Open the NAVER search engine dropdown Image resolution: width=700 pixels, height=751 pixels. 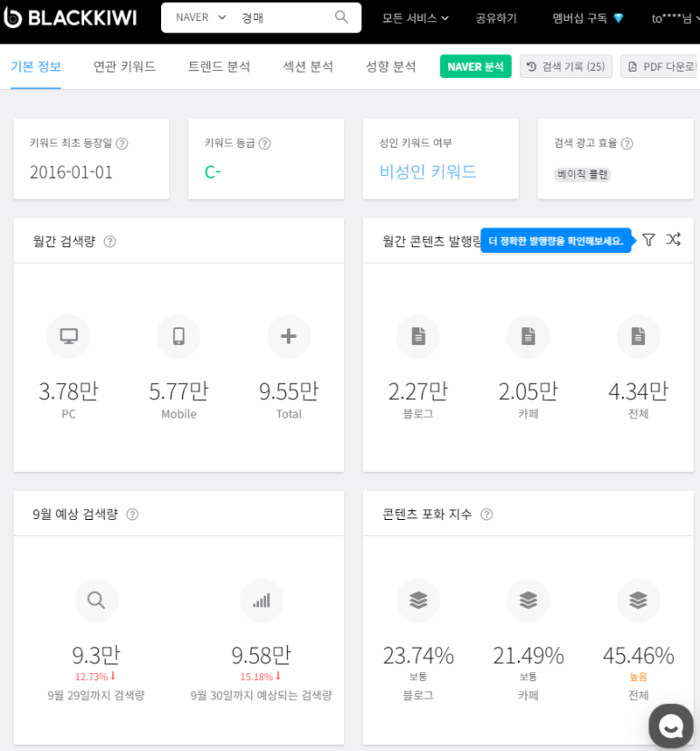[x=200, y=17]
